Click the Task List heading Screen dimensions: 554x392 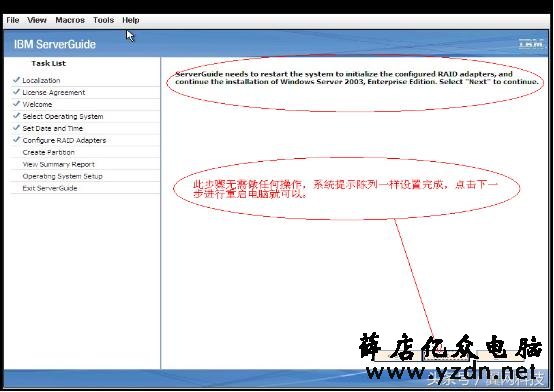(48, 64)
